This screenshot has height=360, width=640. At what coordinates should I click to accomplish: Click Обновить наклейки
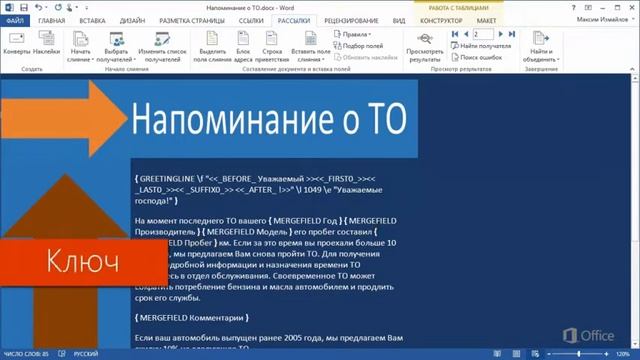pyautogui.click(x=366, y=57)
